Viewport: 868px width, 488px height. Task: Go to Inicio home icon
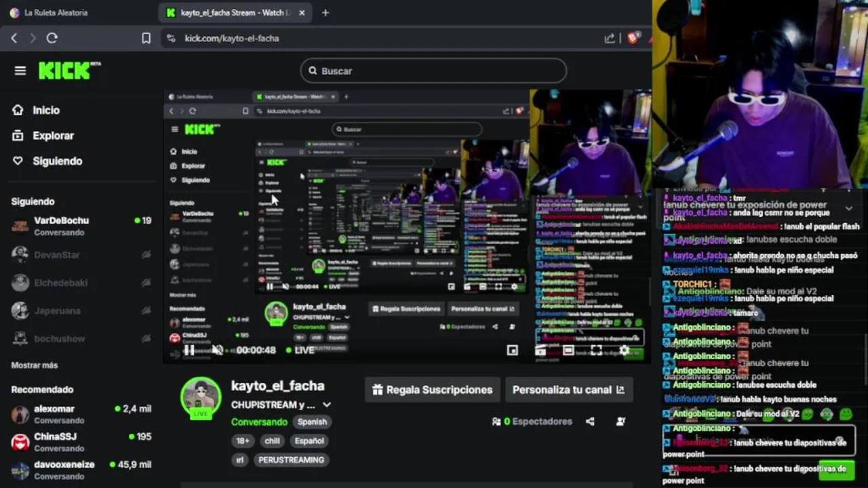tap(18, 110)
